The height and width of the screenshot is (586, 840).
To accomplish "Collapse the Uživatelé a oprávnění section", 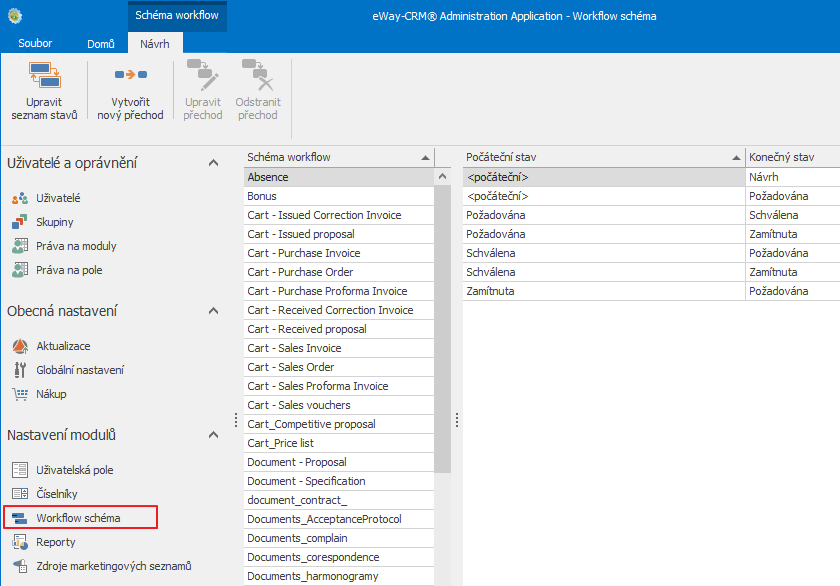I will coord(213,163).
